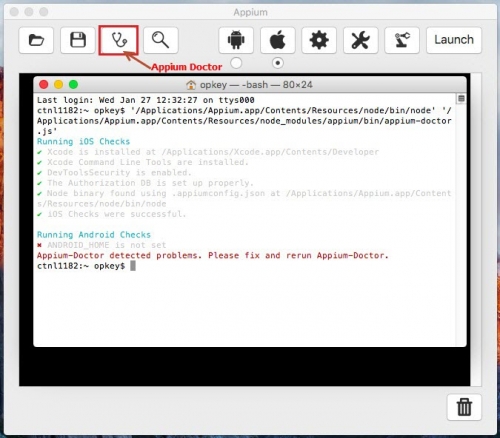
Task: Minimize terminal with yellow button
Action: coord(59,85)
